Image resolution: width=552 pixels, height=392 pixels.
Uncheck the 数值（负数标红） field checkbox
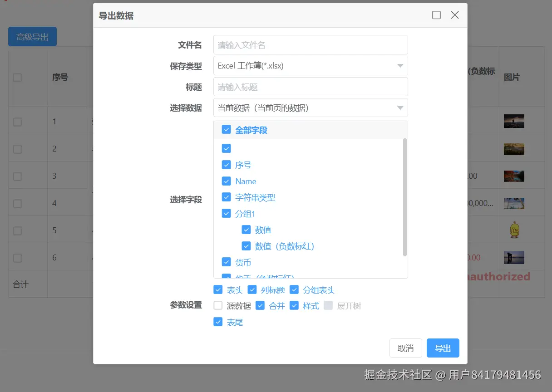click(x=246, y=245)
